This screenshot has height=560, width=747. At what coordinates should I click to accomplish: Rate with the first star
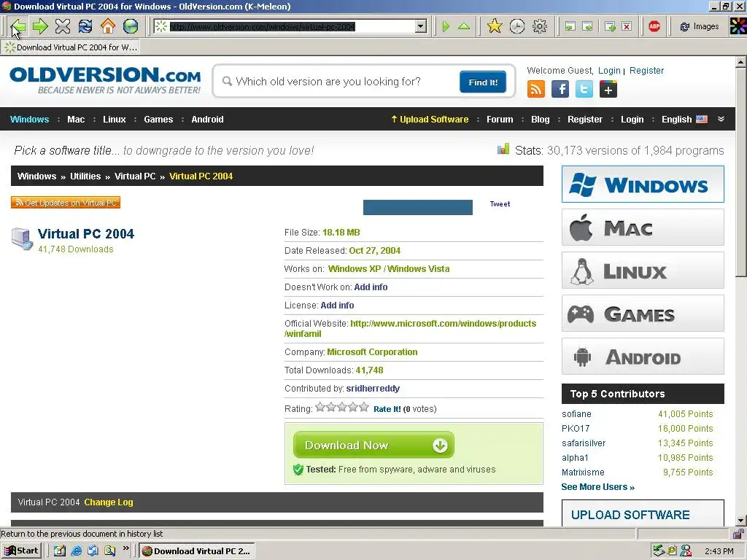coord(320,407)
